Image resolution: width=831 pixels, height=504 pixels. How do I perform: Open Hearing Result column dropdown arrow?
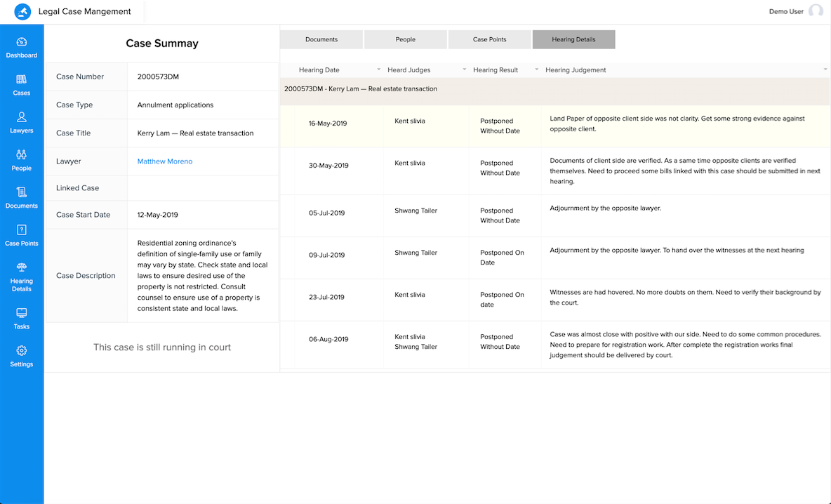click(536, 69)
